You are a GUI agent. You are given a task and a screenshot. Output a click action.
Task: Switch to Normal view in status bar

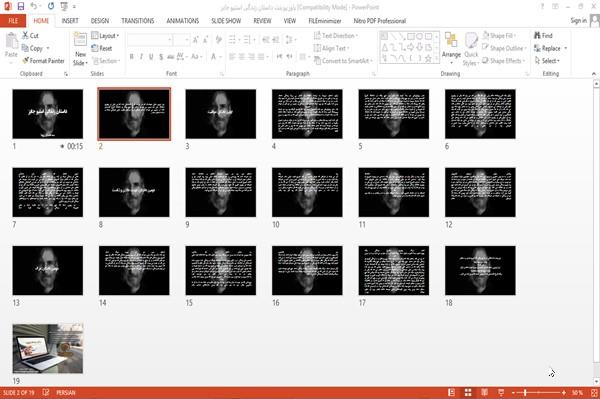tap(452, 392)
